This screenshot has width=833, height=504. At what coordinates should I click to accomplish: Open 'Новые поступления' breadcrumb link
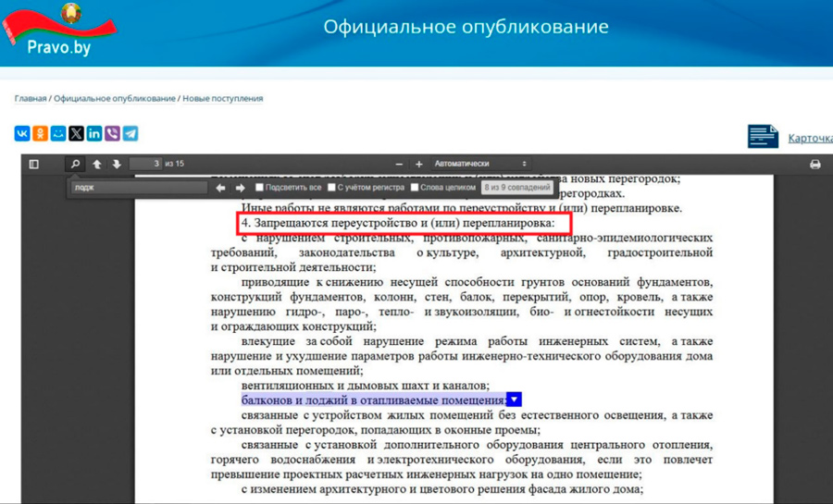click(222, 98)
